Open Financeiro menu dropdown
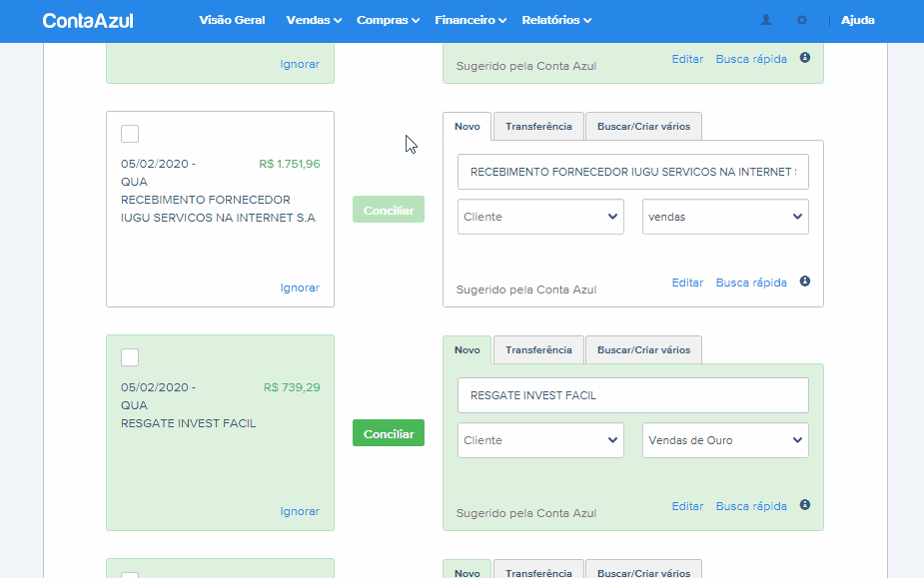The height and width of the screenshot is (578, 924). [470, 20]
